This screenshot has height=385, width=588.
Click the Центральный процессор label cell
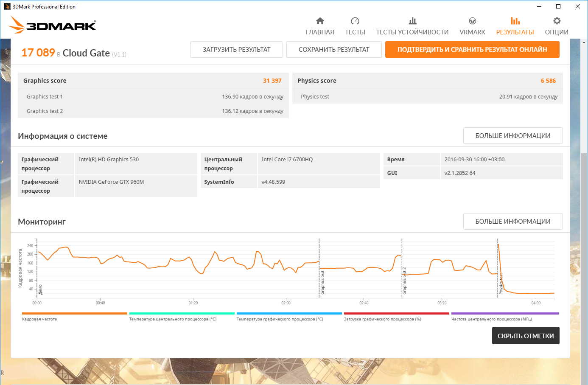tap(229, 164)
